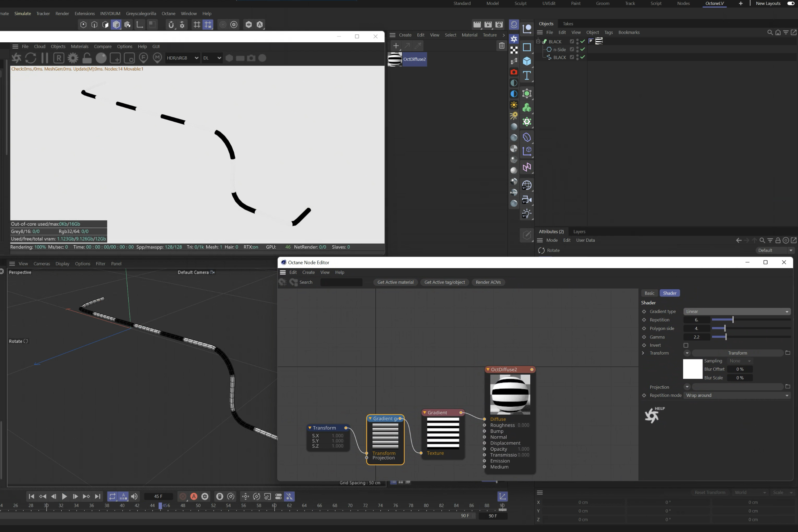
Task: Click the autokey record button in timeline
Action: [x=194, y=496]
